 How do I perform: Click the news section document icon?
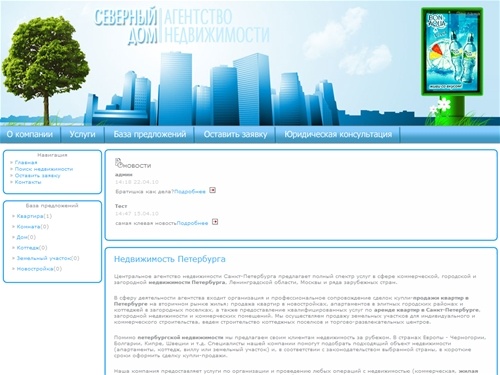pyautogui.click(x=118, y=162)
